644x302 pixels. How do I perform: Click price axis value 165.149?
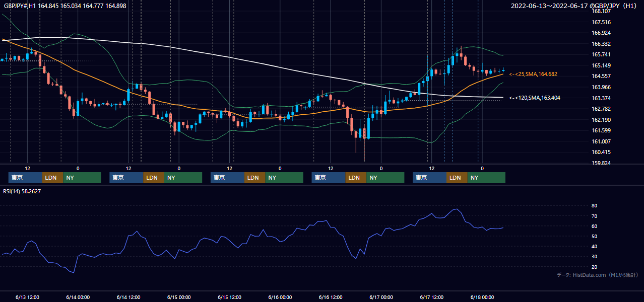click(601, 65)
